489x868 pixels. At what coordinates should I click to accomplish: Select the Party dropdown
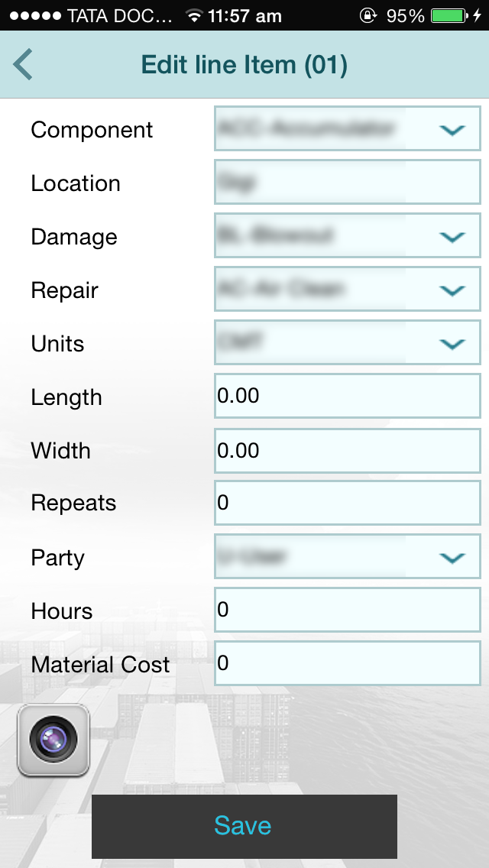point(348,557)
